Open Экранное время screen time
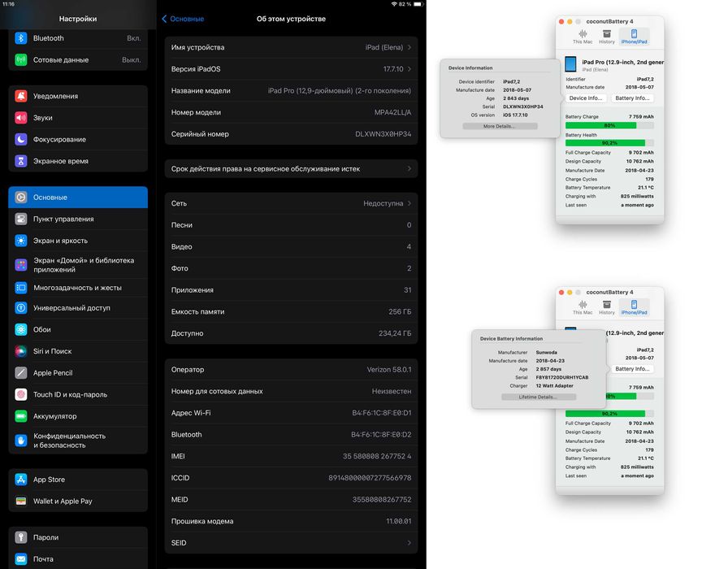This screenshot has width=728, height=569. click(x=78, y=161)
